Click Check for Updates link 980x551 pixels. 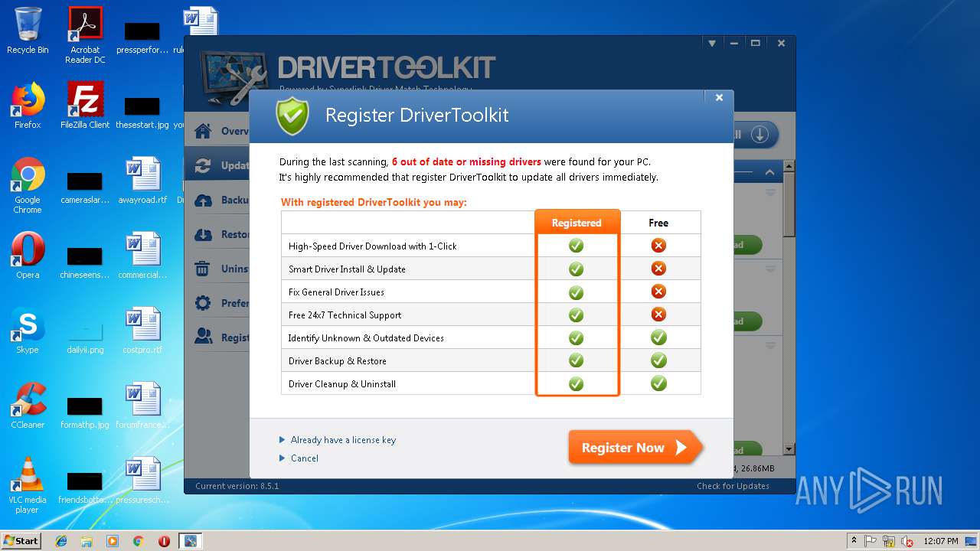click(733, 486)
